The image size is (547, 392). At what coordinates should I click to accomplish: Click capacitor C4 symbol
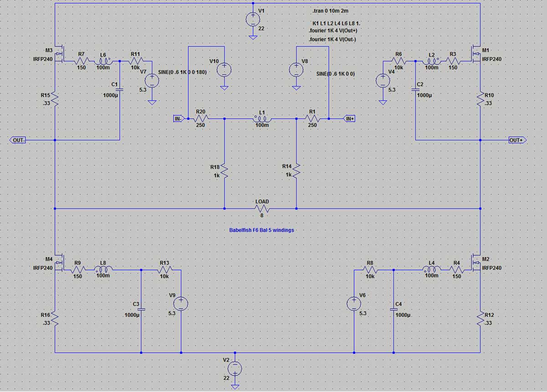coord(394,309)
